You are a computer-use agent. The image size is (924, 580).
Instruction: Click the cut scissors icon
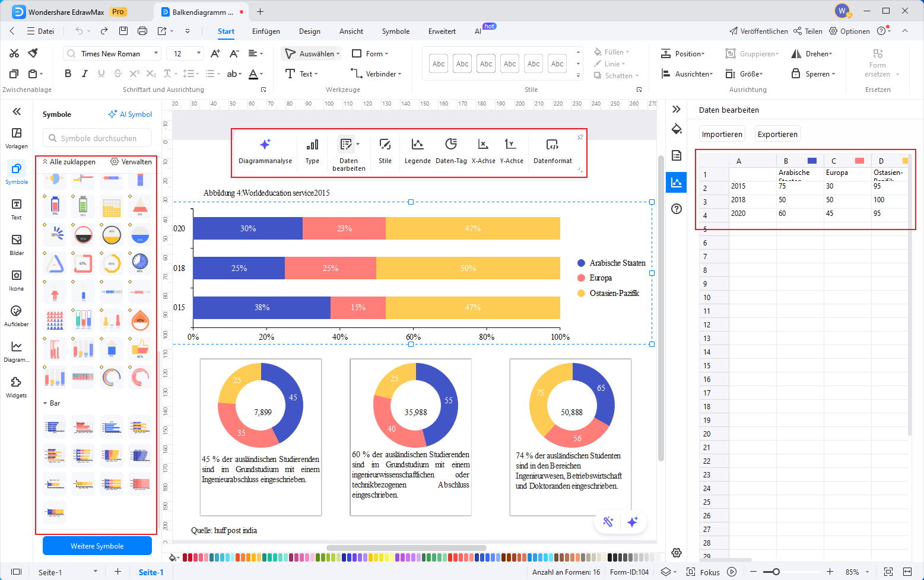coord(14,53)
